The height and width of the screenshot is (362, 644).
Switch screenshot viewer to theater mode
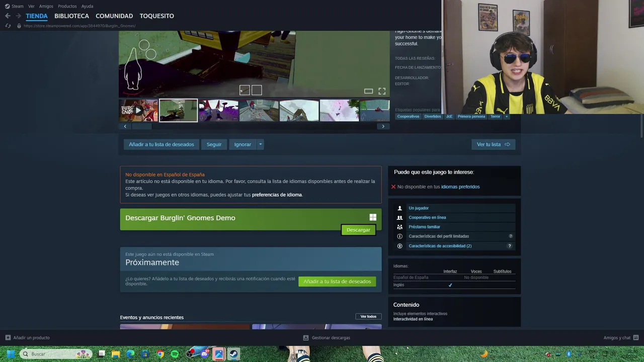click(368, 91)
